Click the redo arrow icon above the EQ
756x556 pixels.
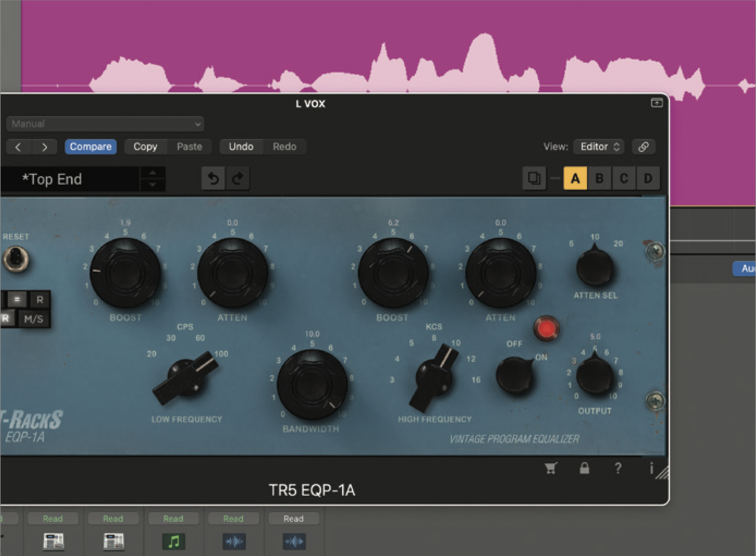[238, 178]
